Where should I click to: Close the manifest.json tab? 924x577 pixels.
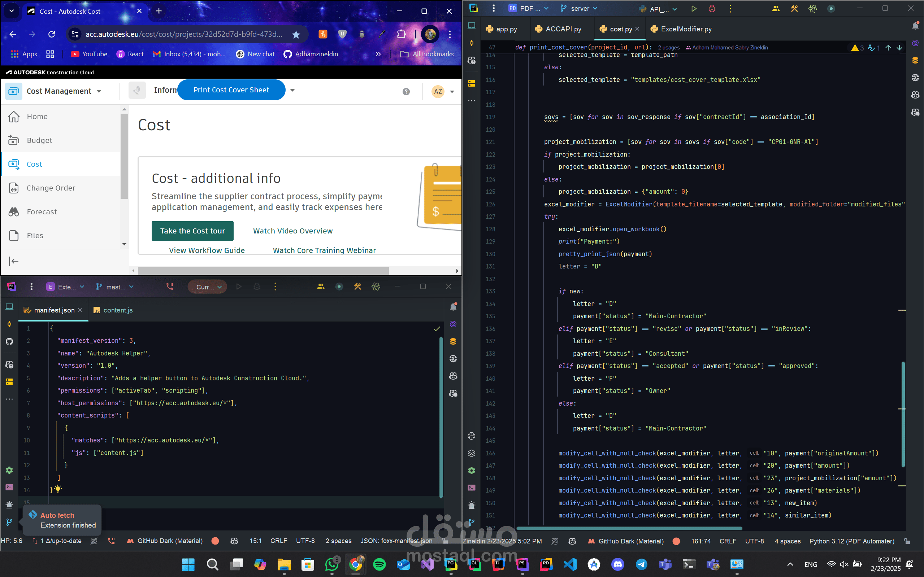click(x=80, y=310)
